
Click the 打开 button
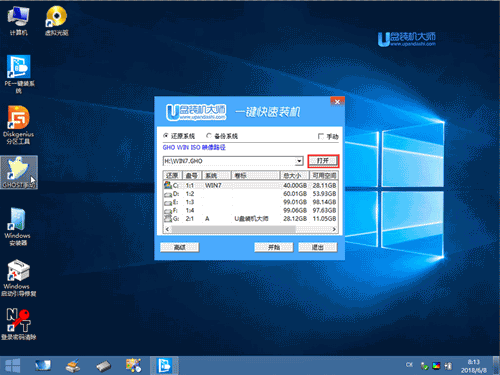point(323,161)
